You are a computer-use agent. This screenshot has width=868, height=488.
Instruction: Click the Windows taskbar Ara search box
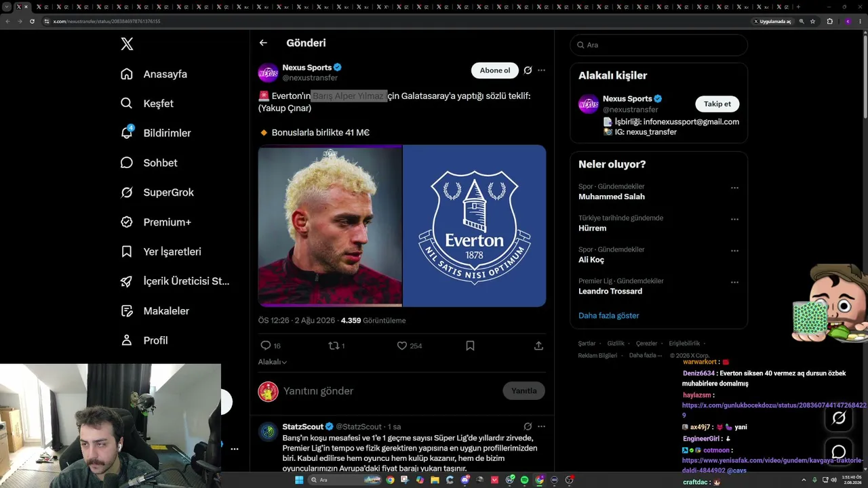point(344,480)
